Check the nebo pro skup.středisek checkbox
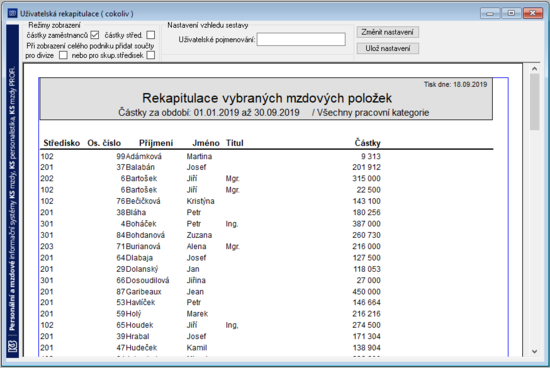 (x=151, y=55)
